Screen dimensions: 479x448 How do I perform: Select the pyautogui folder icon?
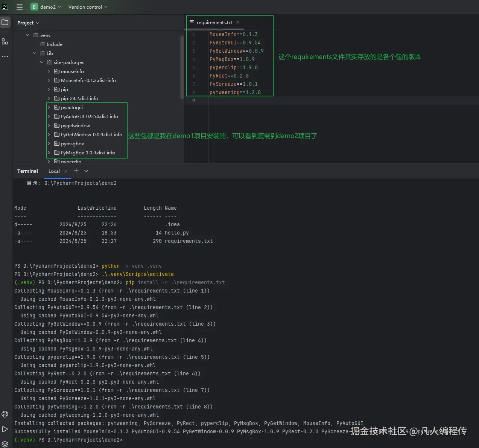coord(57,107)
